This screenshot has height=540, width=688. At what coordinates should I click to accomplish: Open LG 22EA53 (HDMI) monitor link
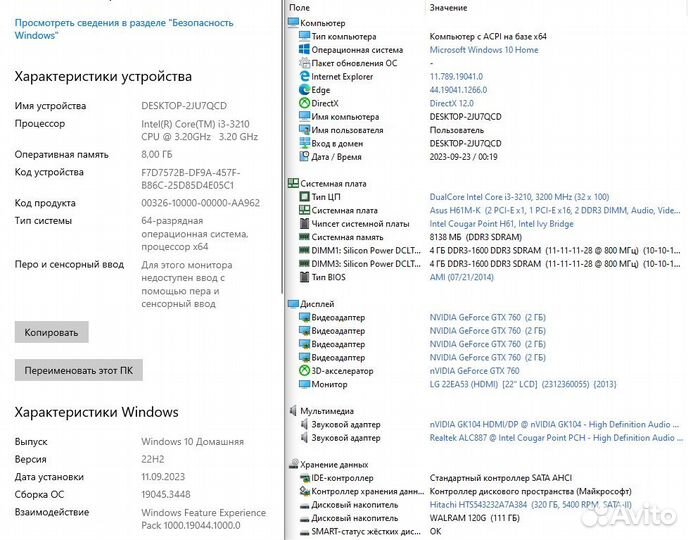pos(523,384)
